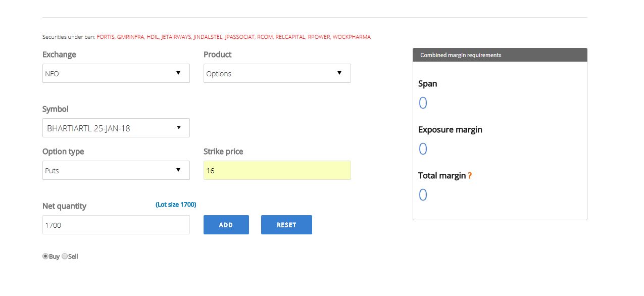The width and height of the screenshot is (644, 296).
Task: Click JETAIRWAYS in the ban list
Action: click(x=176, y=37)
